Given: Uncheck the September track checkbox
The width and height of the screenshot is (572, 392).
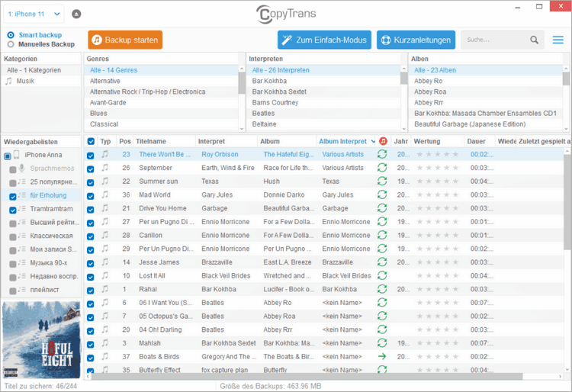Looking at the screenshot, I should point(91,169).
